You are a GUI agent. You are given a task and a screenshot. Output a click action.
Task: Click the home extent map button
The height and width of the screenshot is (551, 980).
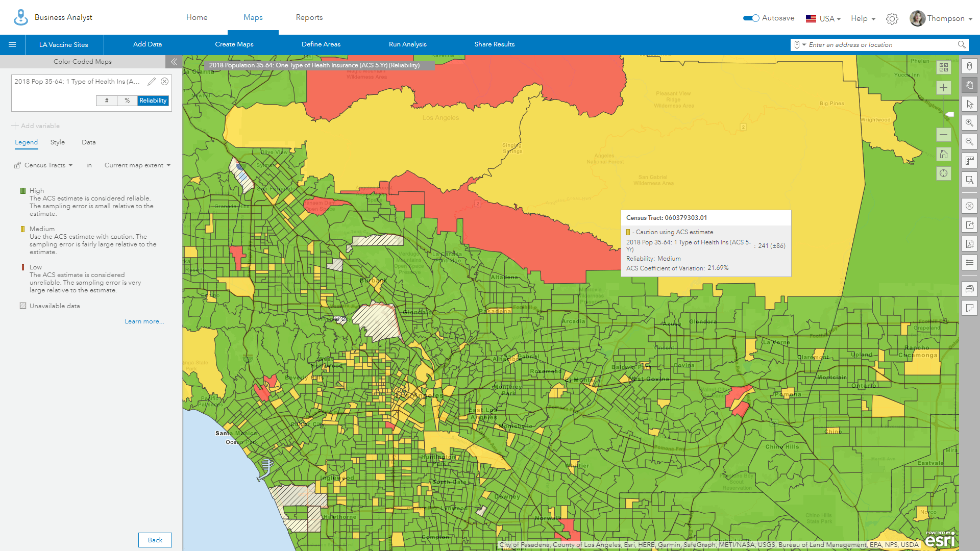click(x=943, y=154)
